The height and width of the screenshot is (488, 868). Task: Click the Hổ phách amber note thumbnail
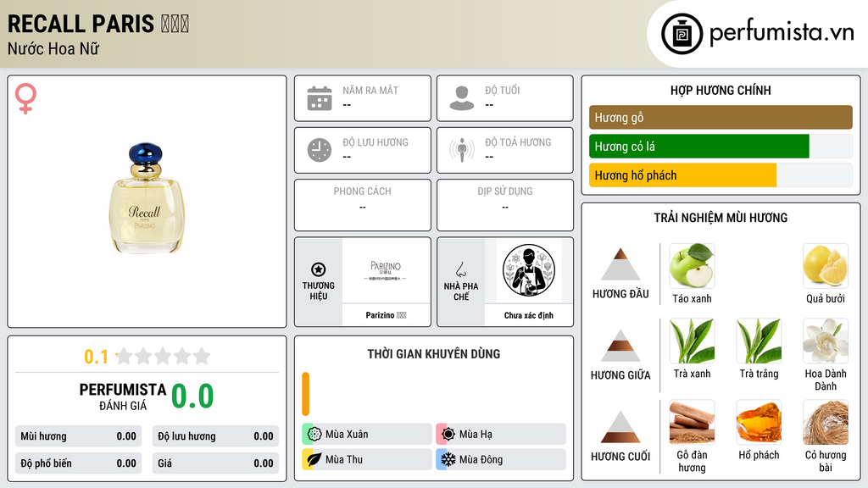[759, 422]
